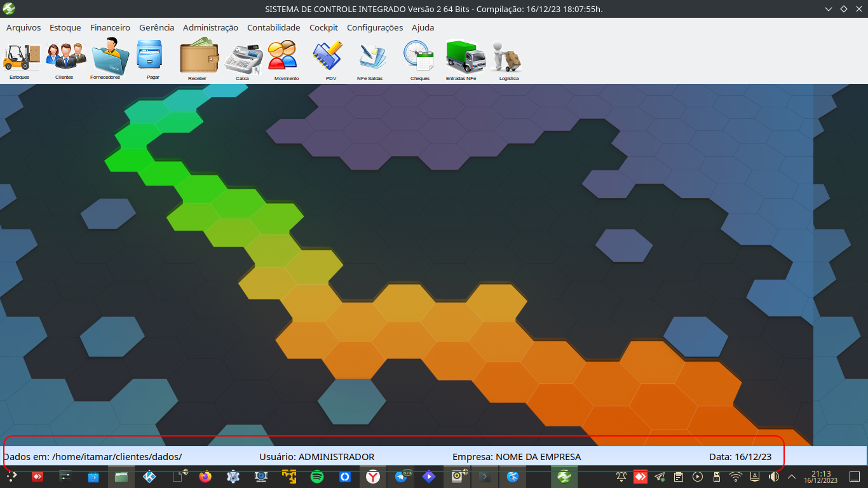This screenshot has height=488, width=868.
Task: Open the Arquivos menu
Action: tap(24, 27)
